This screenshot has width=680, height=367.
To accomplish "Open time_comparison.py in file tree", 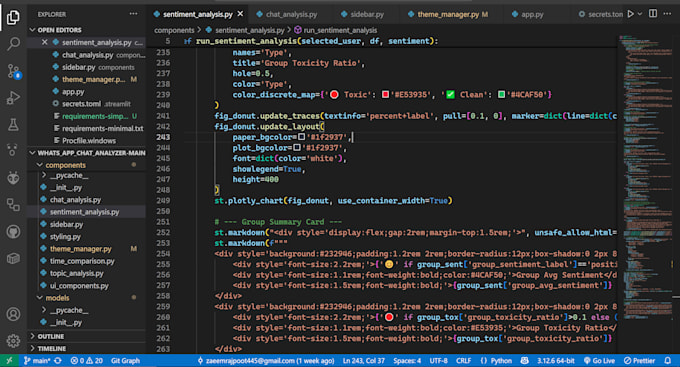I will pos(82,261).
